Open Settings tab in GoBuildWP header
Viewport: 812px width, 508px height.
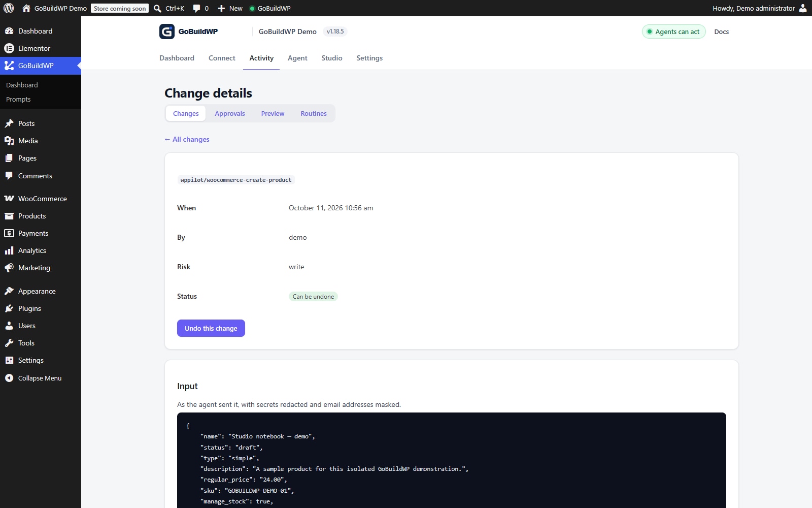point(369,58)
